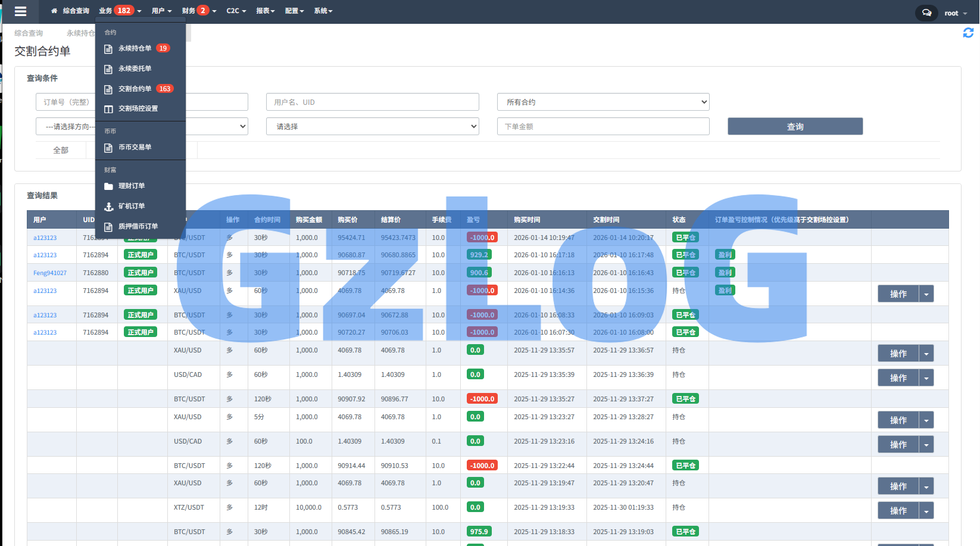Open 币币交易单 menu item

[135, 147]
